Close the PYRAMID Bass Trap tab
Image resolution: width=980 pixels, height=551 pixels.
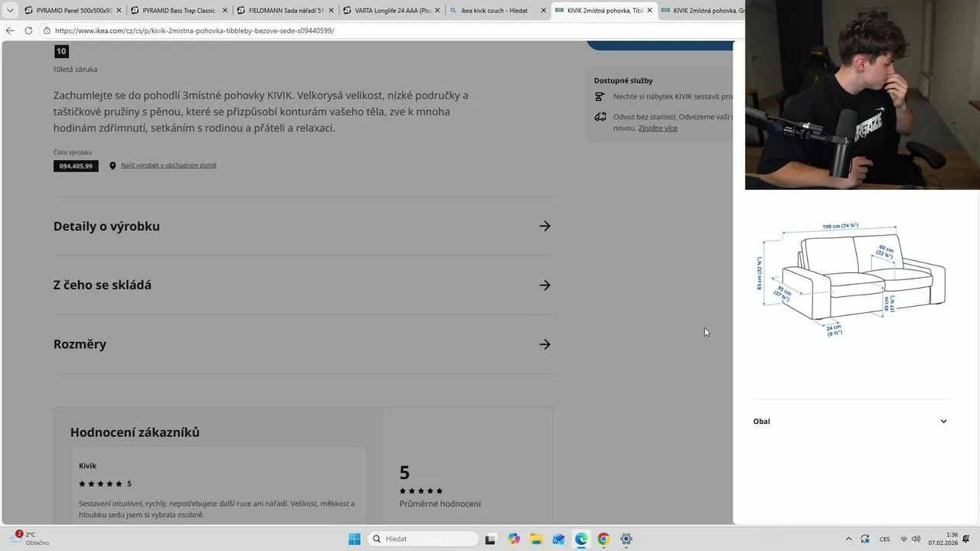[x=225, y=11]
